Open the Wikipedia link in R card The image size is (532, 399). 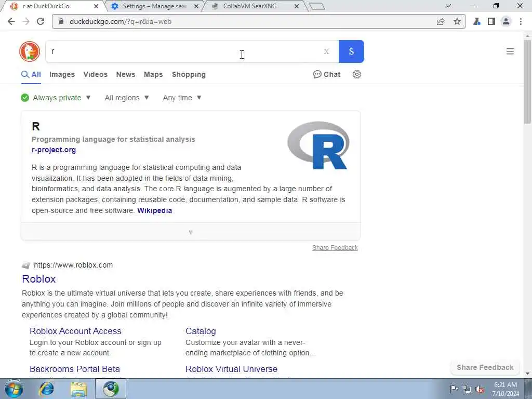coord(155,210)
